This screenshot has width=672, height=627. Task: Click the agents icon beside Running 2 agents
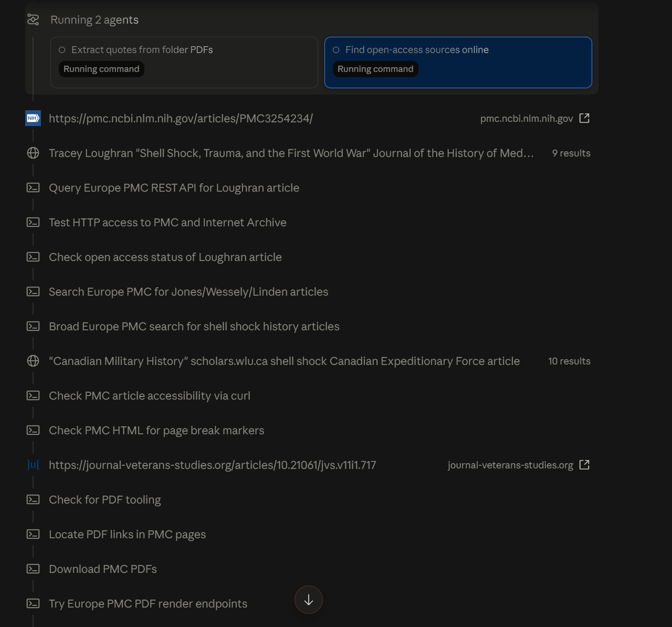coord(33,20)
